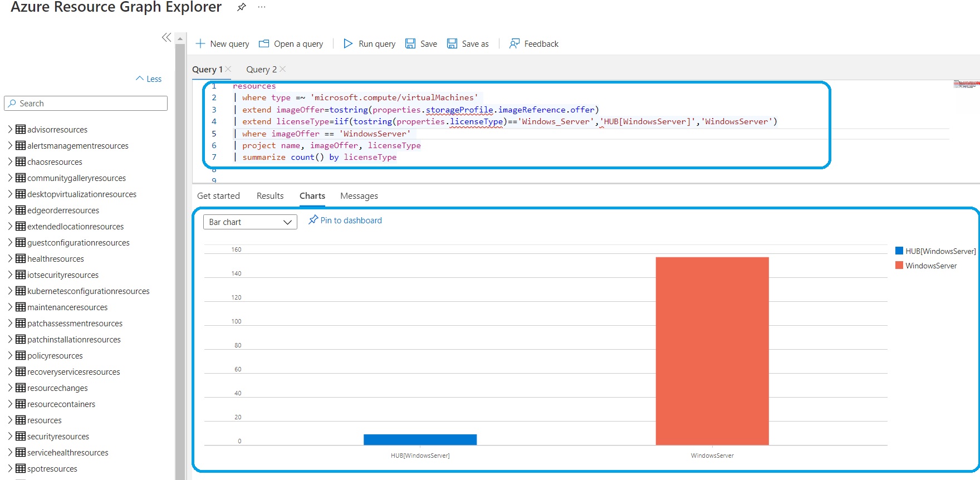Expand the advisorresources table node

click(x=10, y=129)
